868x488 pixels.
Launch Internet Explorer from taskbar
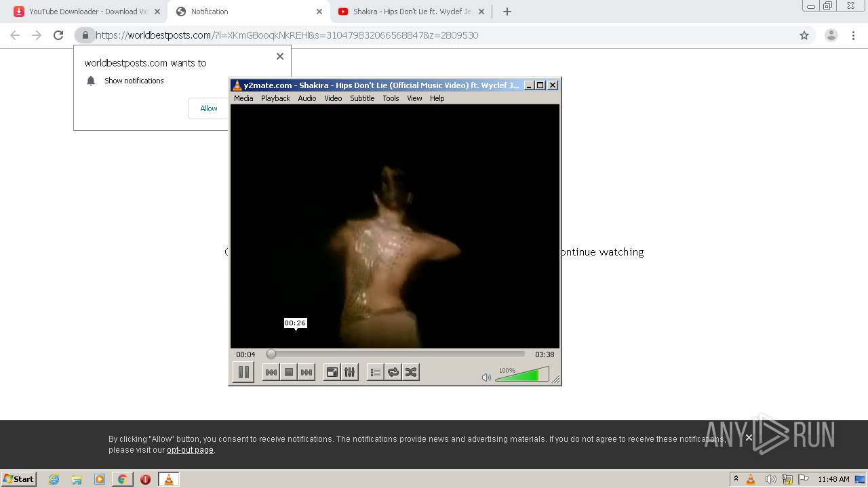pyautogui.click(x=54, y=479)
